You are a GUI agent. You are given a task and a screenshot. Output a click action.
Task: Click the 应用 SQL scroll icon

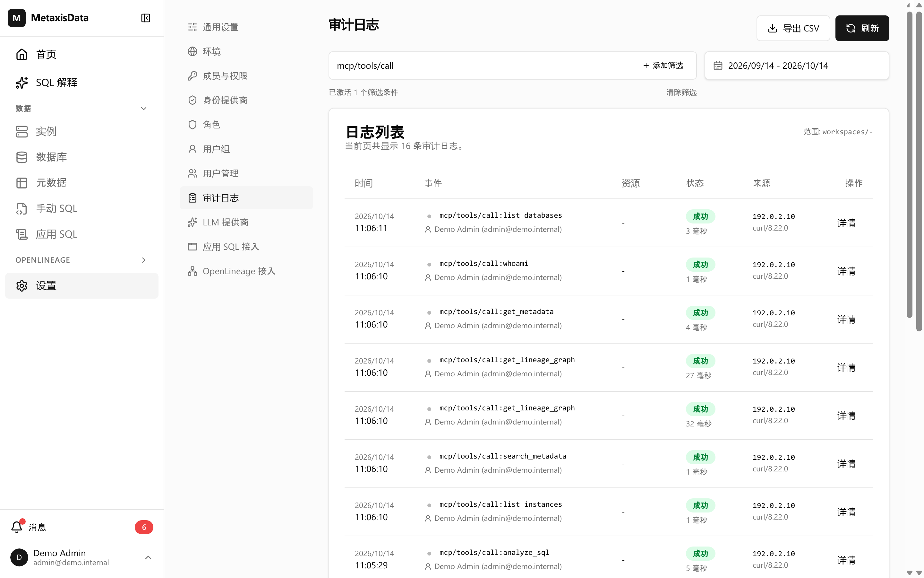[x=22, y=234]
